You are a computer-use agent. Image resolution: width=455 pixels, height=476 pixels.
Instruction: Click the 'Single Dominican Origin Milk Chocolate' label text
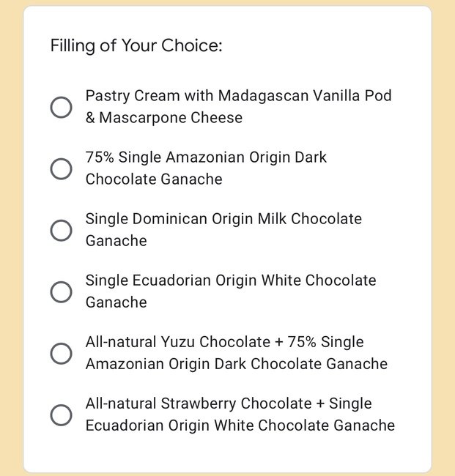click(223, 220)
